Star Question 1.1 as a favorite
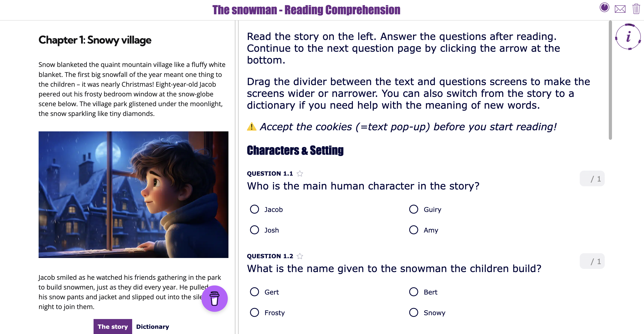 [x=300, y=173]
